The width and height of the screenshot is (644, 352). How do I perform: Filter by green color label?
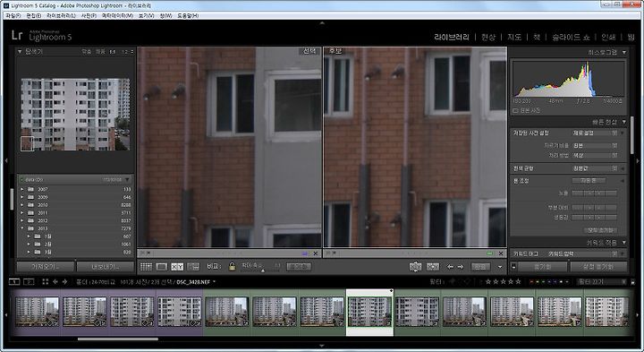(x=544, y=281)
